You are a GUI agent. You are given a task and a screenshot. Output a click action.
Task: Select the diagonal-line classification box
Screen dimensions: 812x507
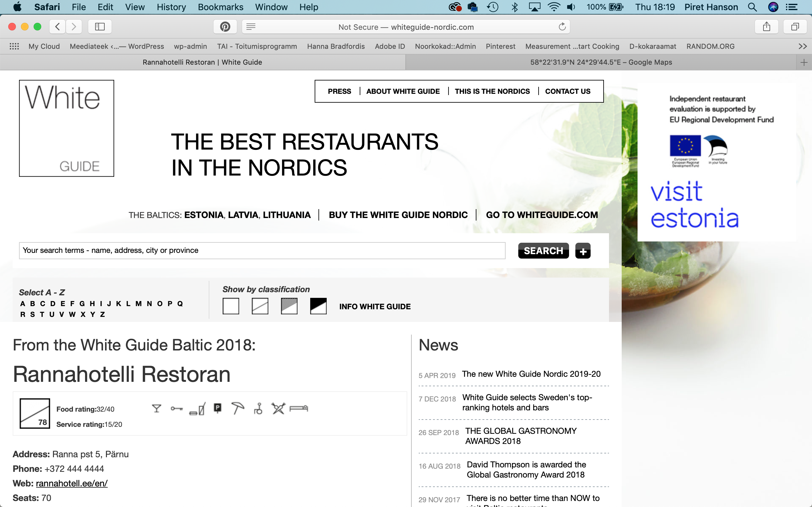pos(260,306)
